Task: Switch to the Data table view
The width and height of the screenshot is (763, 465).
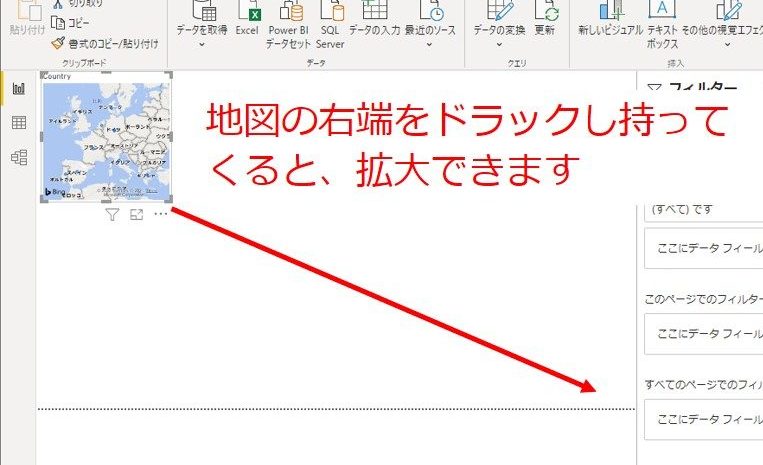Action: 18,123
